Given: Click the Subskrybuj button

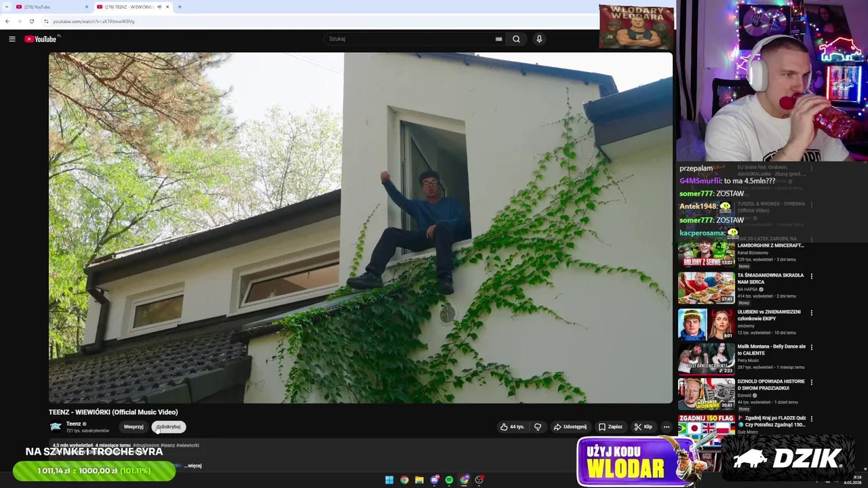Looking at the screenshot, I should point(168,427).
